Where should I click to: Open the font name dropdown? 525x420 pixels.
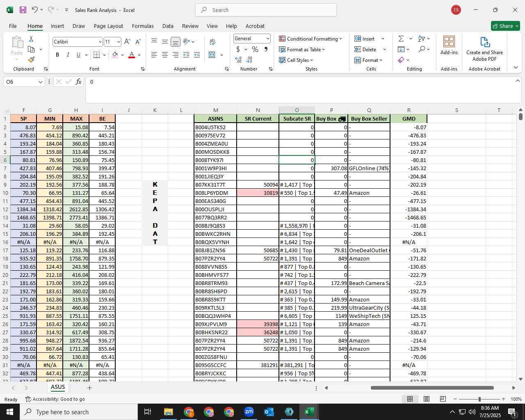point(100,42)
